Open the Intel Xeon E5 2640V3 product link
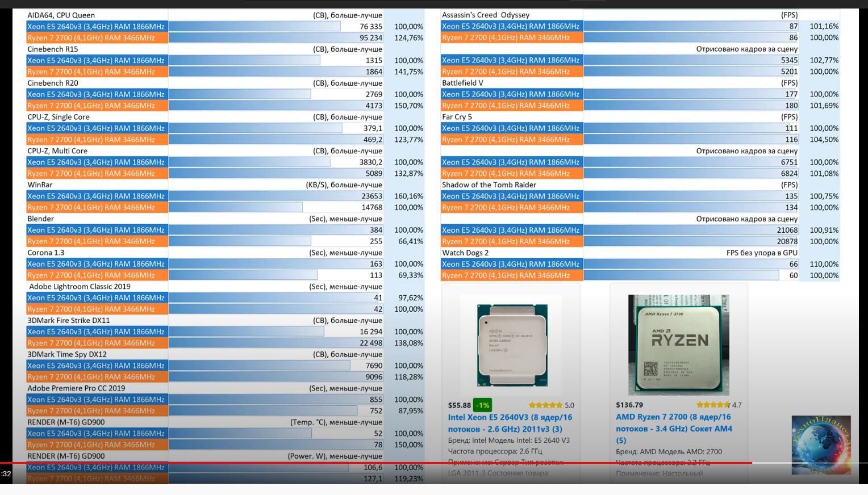 pos(510,423)
